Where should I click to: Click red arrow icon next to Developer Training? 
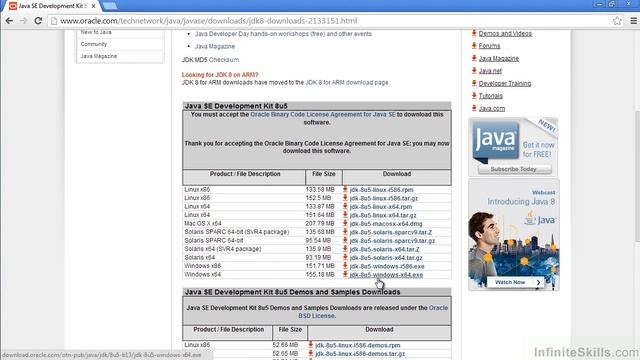click(x=474, y=83)
